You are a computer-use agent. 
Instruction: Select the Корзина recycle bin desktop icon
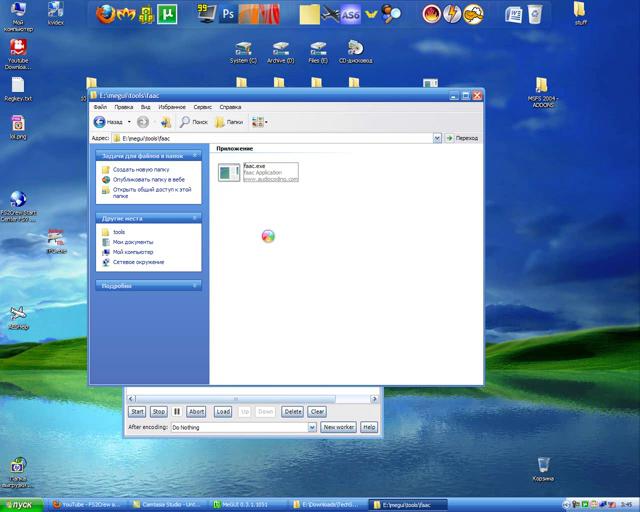coord(543,470)
